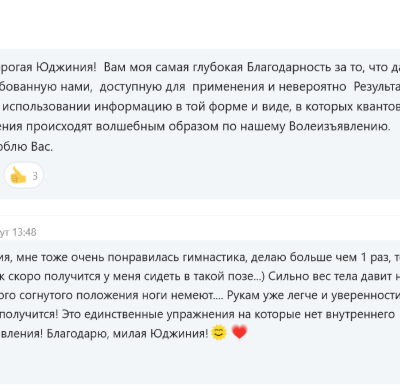Click the word "Юджиния!" in the first message

66,67
